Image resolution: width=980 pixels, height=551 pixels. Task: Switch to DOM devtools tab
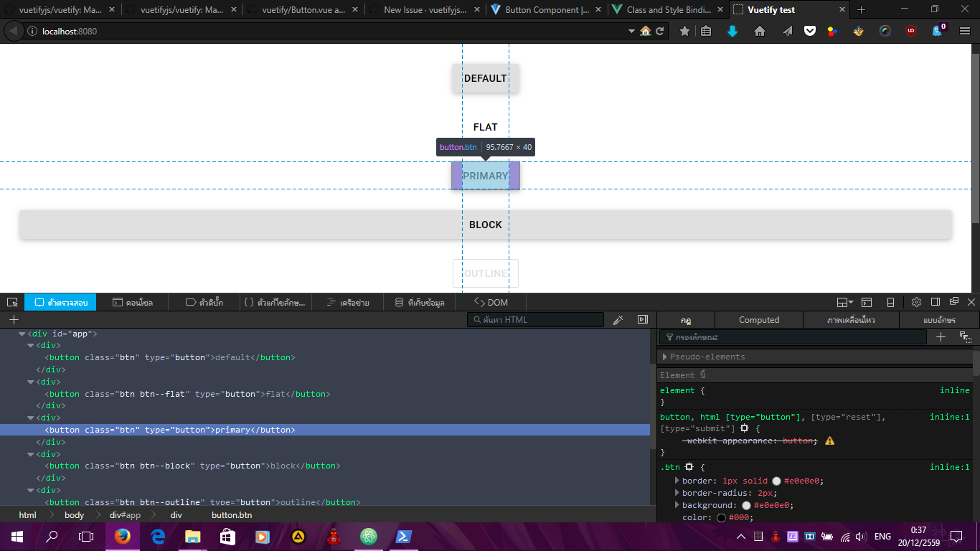point(491,302)
